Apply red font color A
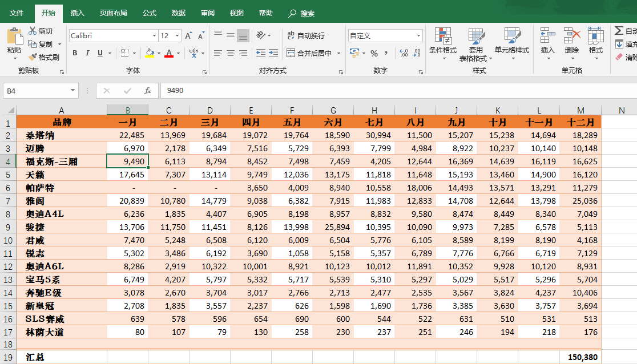The height and width of the screenshot is (364, 637). pos(169,53)
